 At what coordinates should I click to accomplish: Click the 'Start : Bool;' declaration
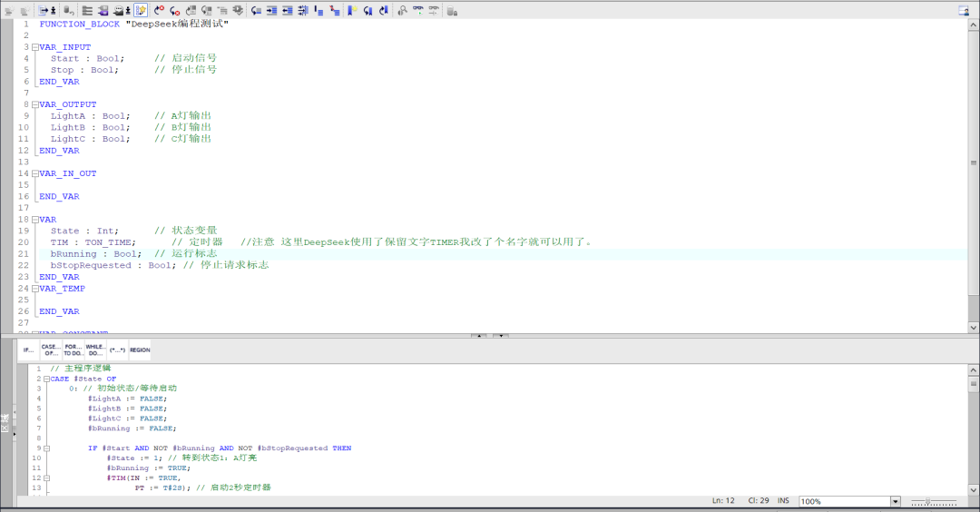pos(87,58)
